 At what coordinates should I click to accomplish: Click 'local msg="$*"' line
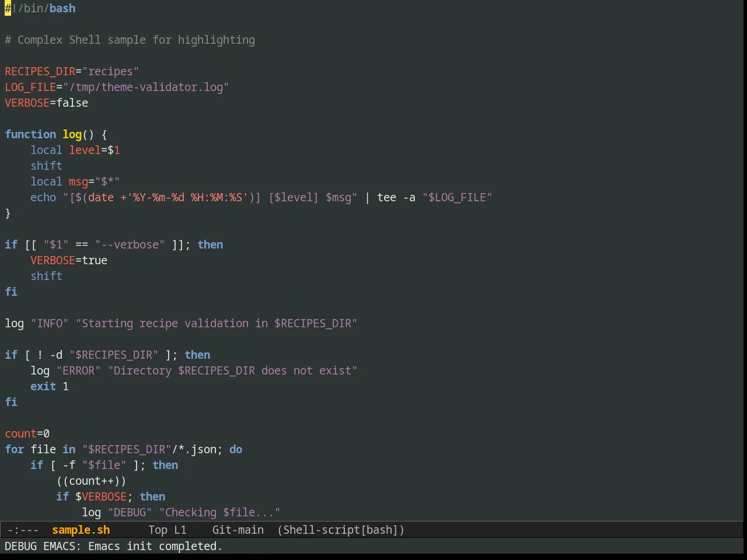coord(75,181)
